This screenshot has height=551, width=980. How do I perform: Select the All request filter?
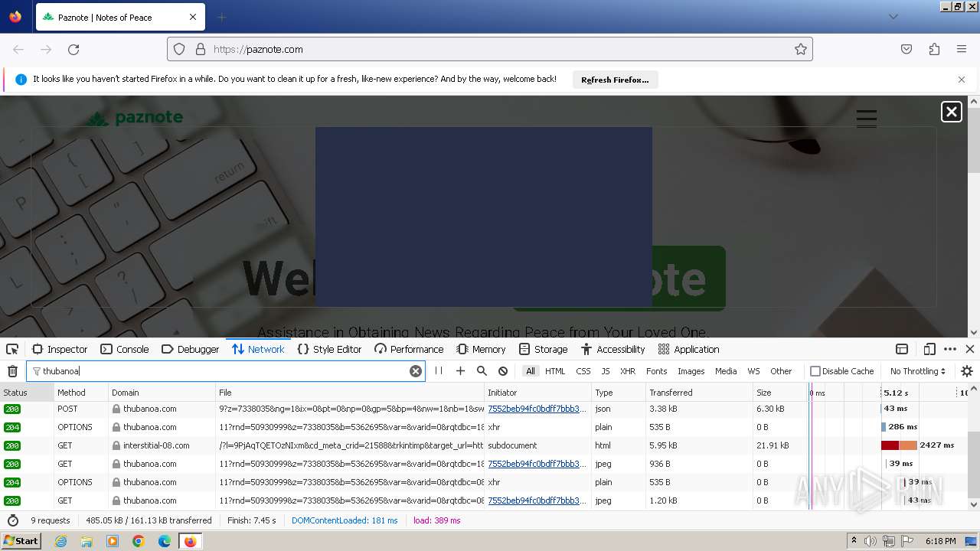coord(531,371)
